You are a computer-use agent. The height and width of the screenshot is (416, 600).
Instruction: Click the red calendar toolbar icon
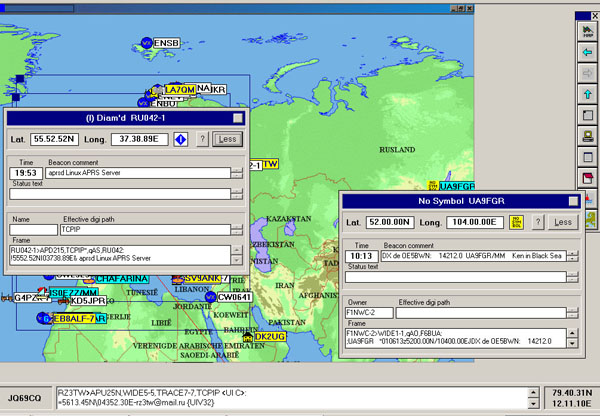(x=587, y=178)
